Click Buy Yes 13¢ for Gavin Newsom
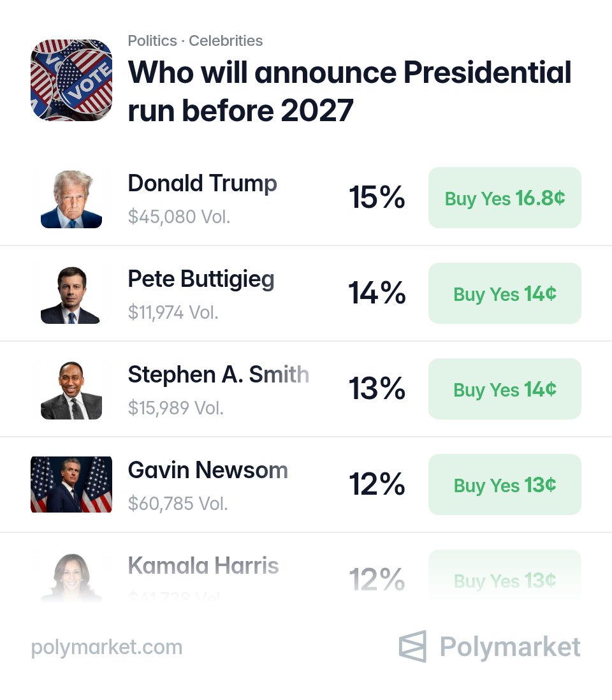 [505, 485]
